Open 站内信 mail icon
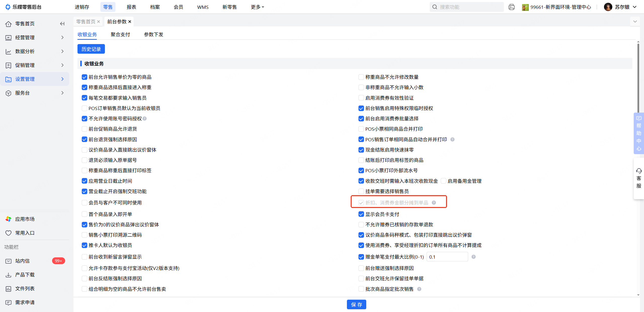 (8, 261)
